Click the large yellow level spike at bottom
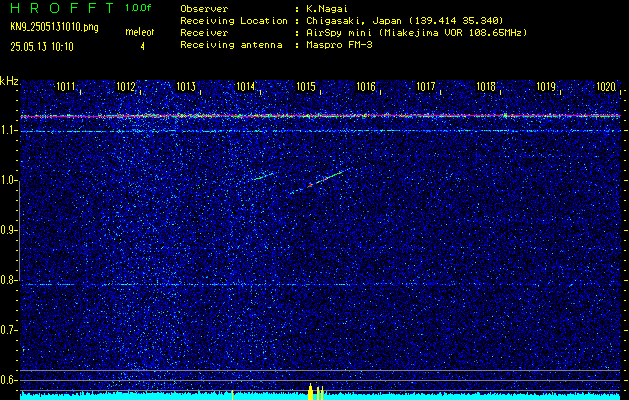The height and width of the screenshot is (400, 629). pyautogui.click(x=310, y=392)
